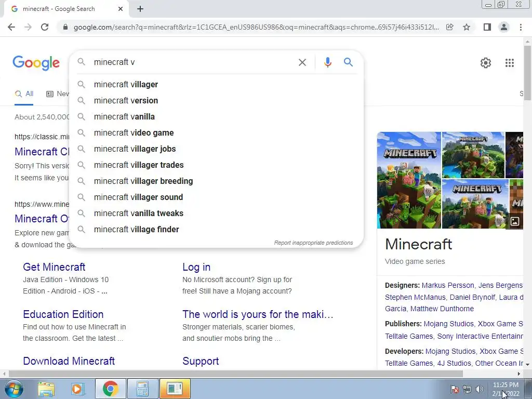
Task: Open 4J Studios developer link
Action: click(454, 363)
